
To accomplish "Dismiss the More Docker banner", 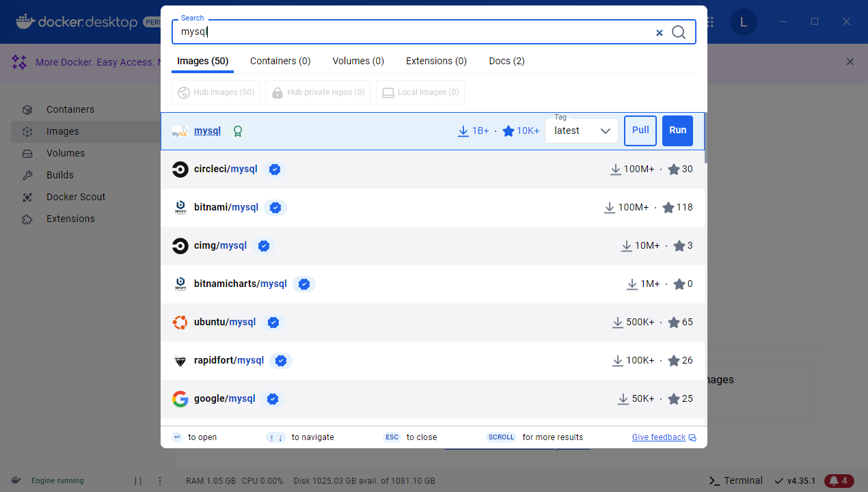I will 850,61.
